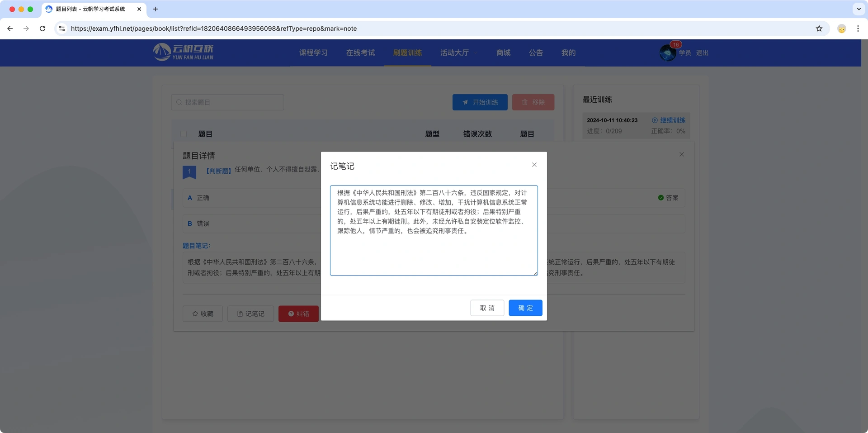Click inside the note text area
The height and width of the screenshot is (433, 868).
434,230
